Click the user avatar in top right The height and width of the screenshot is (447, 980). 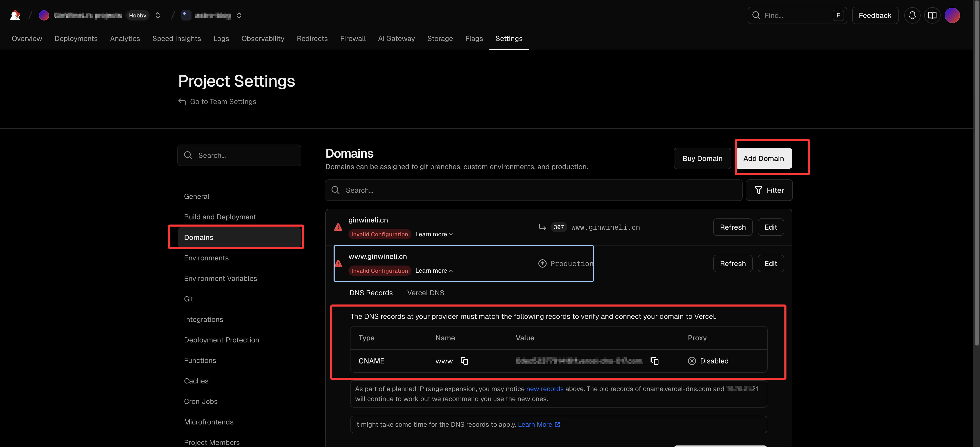[952, 15]
